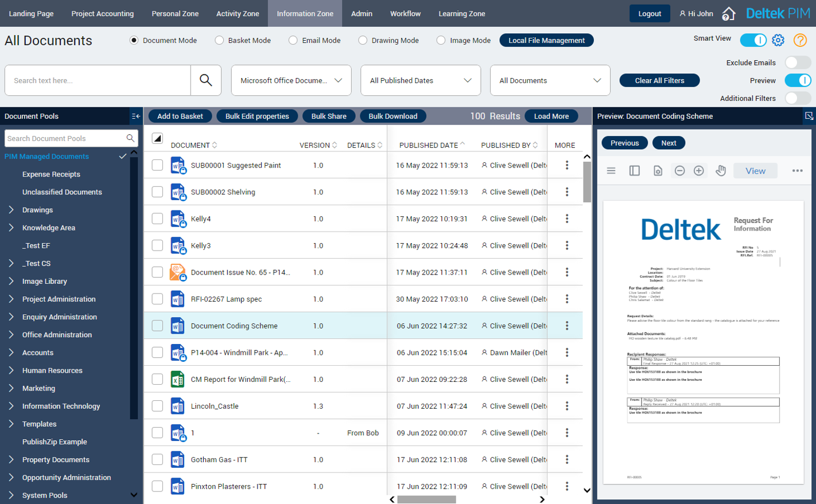816x504 pixels.
Task: Click the Bulk Download button
Action: click(393, 116)
